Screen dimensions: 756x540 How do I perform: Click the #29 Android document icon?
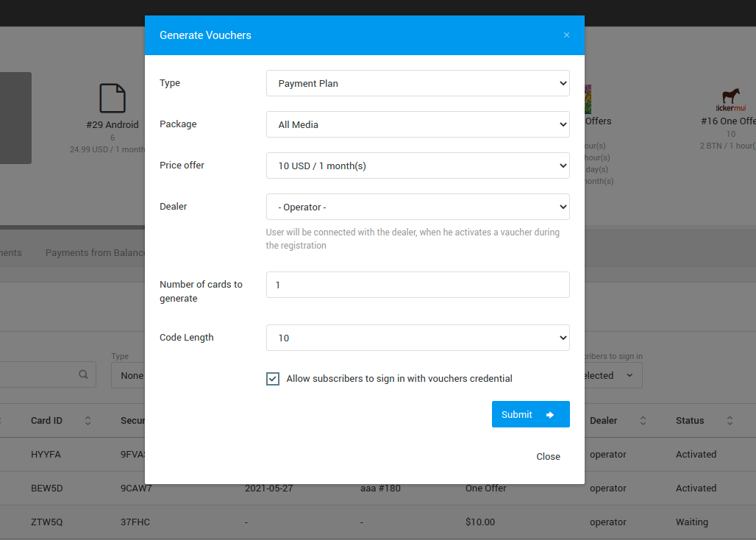(113, 99)
